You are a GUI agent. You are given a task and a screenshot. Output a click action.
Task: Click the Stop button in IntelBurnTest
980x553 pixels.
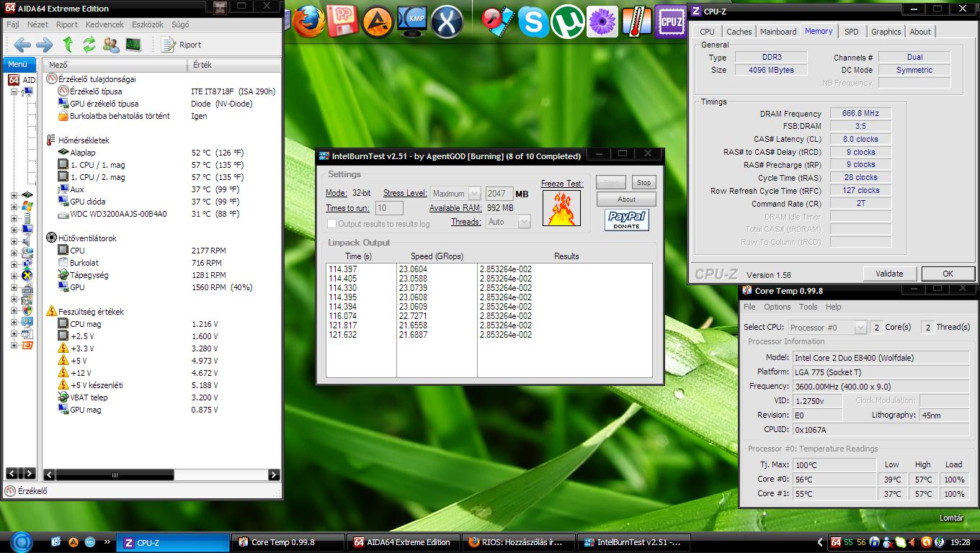(x=644, y=182)
